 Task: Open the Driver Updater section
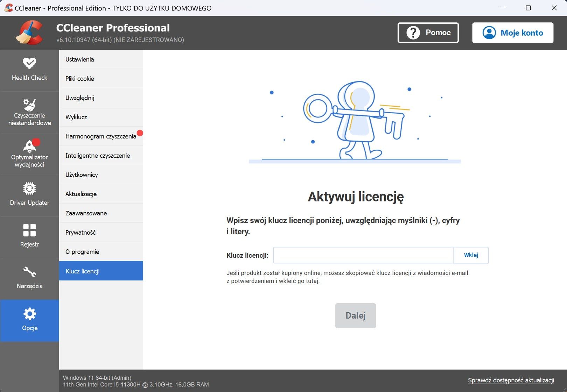(29, 195)
